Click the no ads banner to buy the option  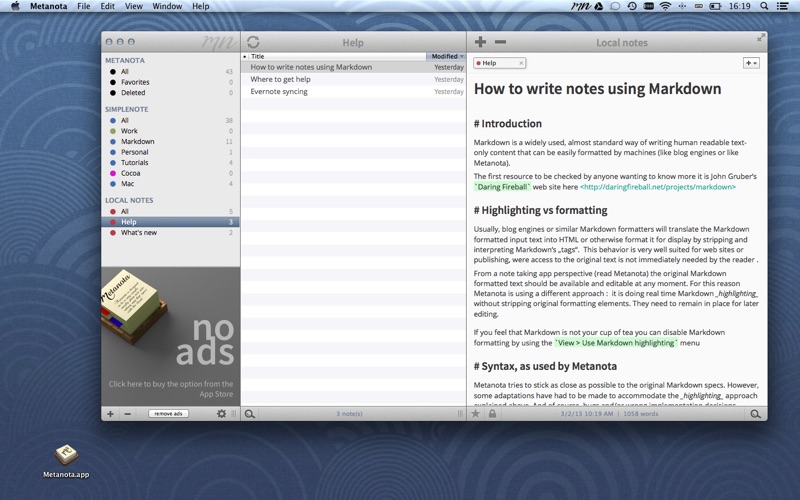click(x=170, y=336)
